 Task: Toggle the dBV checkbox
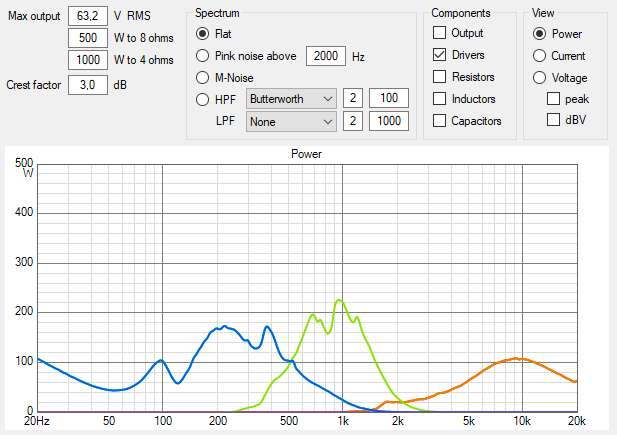click(x=553, y=120)
